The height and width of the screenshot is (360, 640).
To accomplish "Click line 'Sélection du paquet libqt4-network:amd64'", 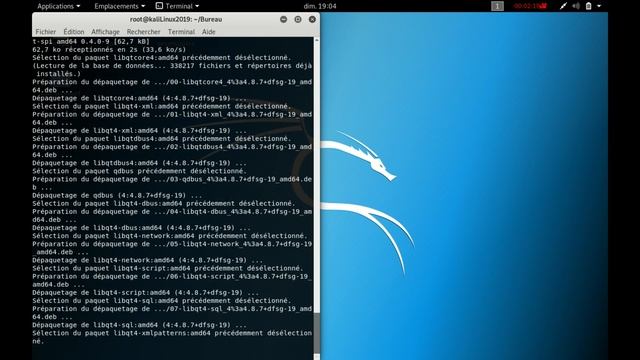I will [170, 236].
